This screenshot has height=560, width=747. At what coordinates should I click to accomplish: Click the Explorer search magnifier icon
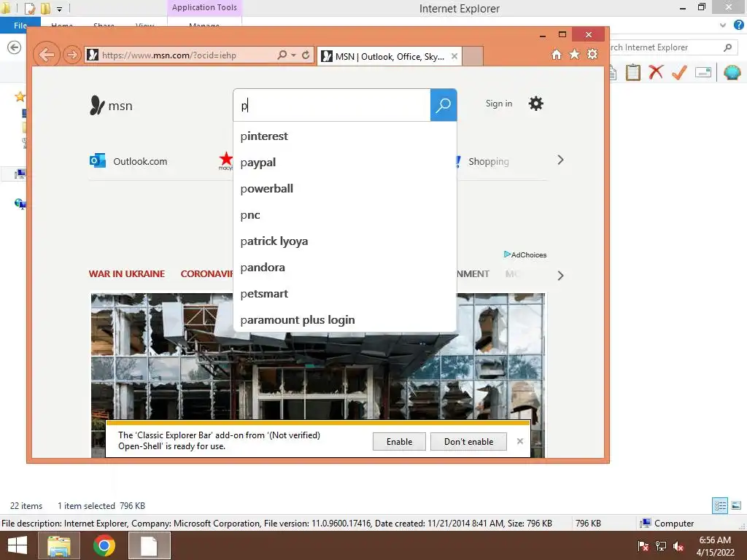(x=727, y=47)
